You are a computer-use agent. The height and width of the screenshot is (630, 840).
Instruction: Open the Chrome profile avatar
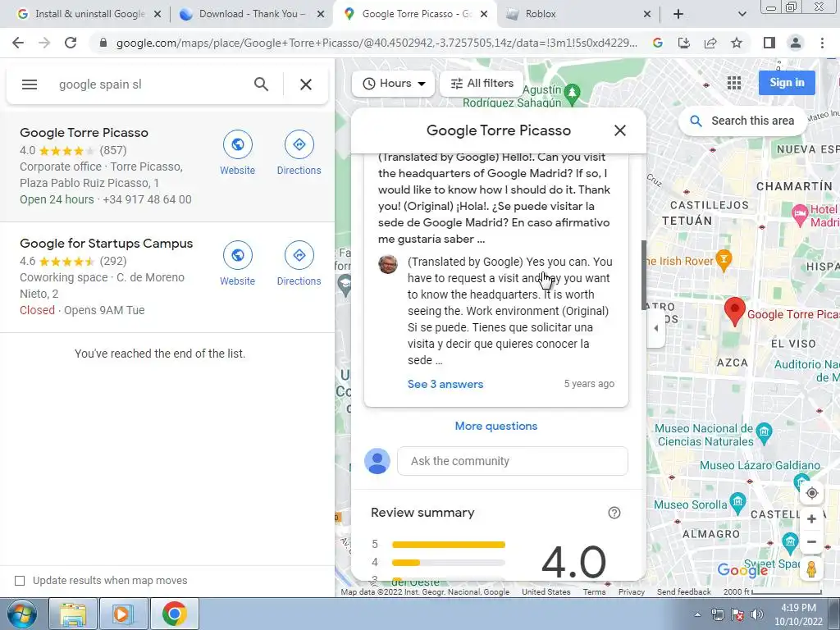pos(796,43)
